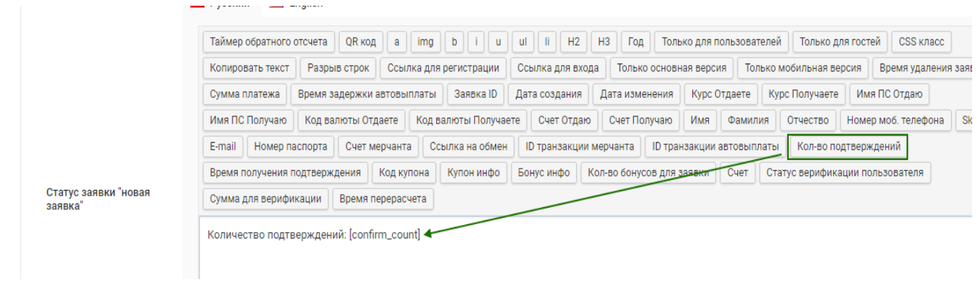Screen dimensions: 980x297
Task: Click the "img" tag button
Action: pos(425,42)
